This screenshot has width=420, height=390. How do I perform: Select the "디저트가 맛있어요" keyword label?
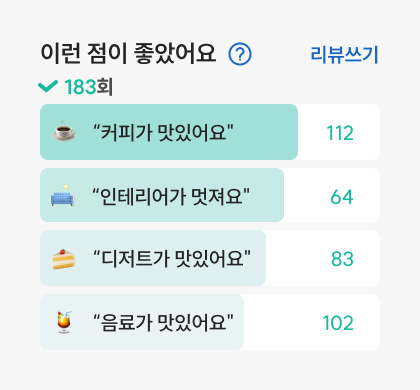pos(172,258)
